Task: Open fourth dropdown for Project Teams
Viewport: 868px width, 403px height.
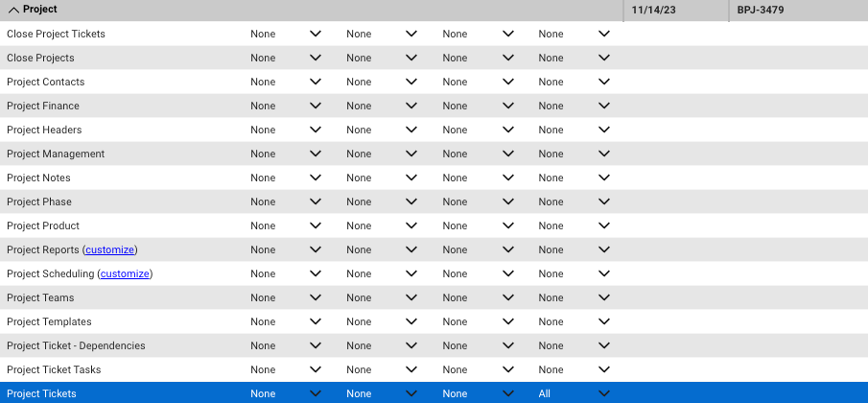Action: tap(575, 297)
